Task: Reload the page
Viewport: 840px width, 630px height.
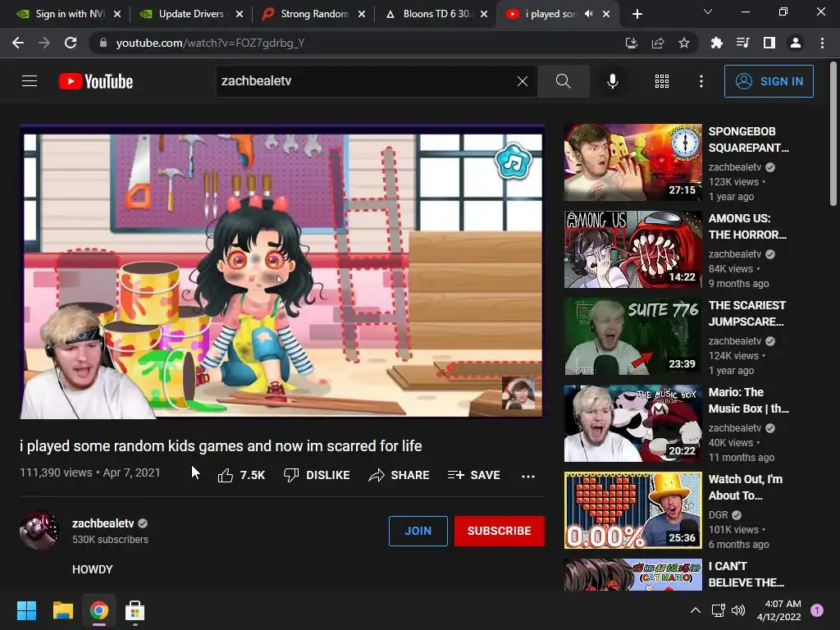Action: tap(71, 43)
